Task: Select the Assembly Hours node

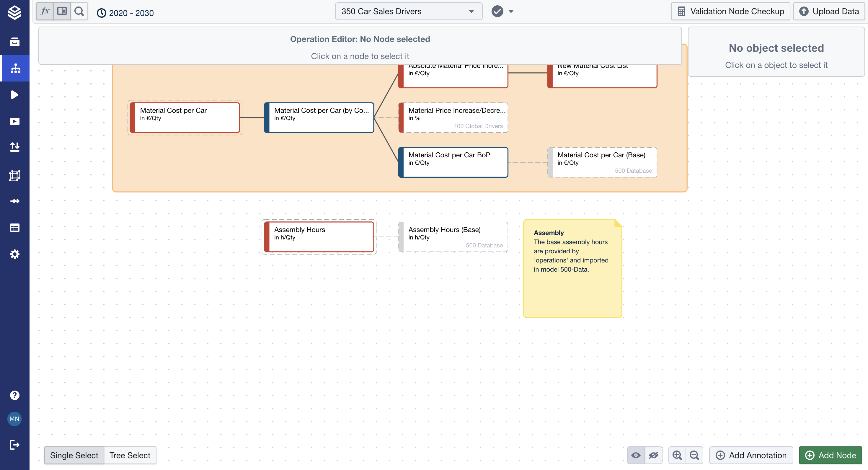Action: 319,236
